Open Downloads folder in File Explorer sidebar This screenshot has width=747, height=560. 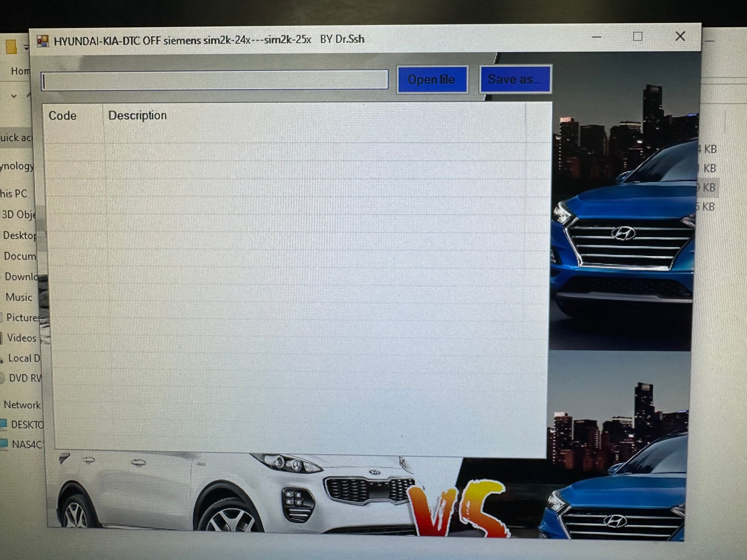pos(21,277)
